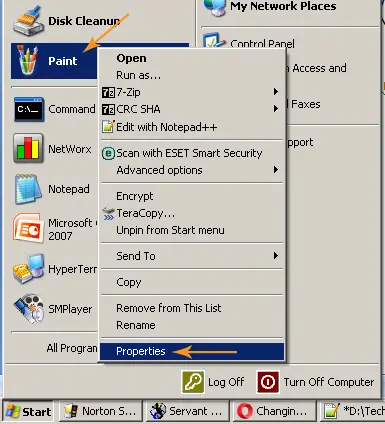Screen dimensions: 385x424
Task: Choose Edit with Notepad++
Action: pyautogui.click(x=192, y=127)
